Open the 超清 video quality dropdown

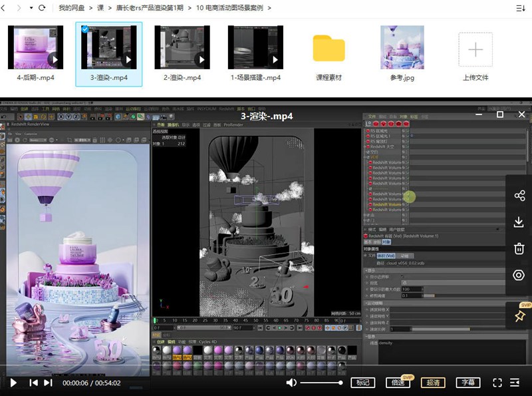click(x=432, y=383)
